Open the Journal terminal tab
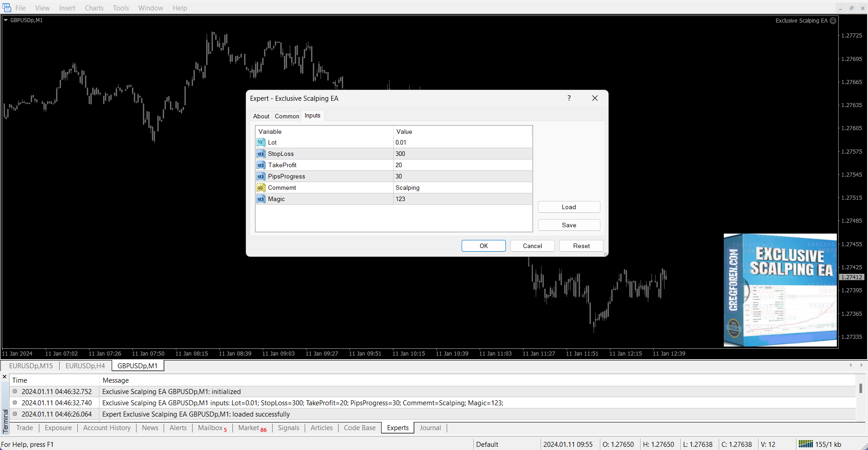 [430, 428]
